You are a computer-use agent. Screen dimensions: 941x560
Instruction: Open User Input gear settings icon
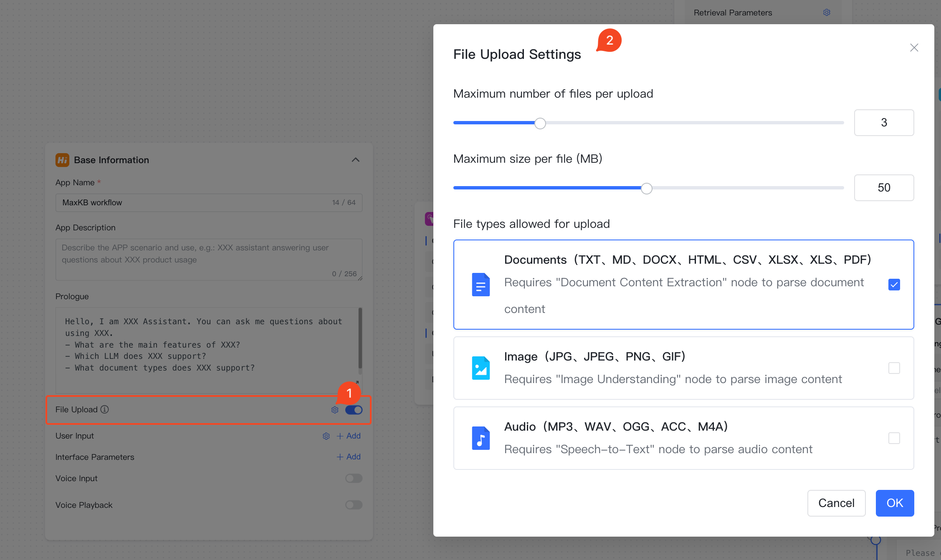(x=326, y=436)
